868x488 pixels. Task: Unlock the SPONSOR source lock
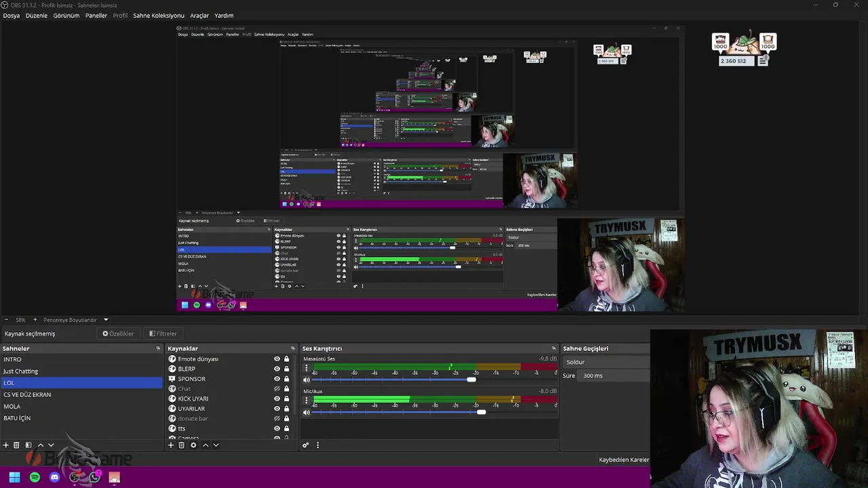click(287, 379)
